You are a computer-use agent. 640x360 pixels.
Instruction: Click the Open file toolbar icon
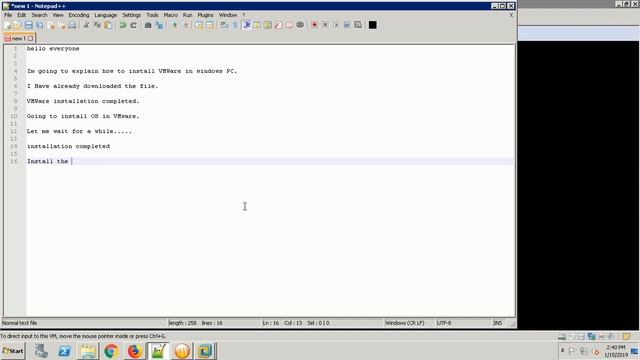[18, 25]
